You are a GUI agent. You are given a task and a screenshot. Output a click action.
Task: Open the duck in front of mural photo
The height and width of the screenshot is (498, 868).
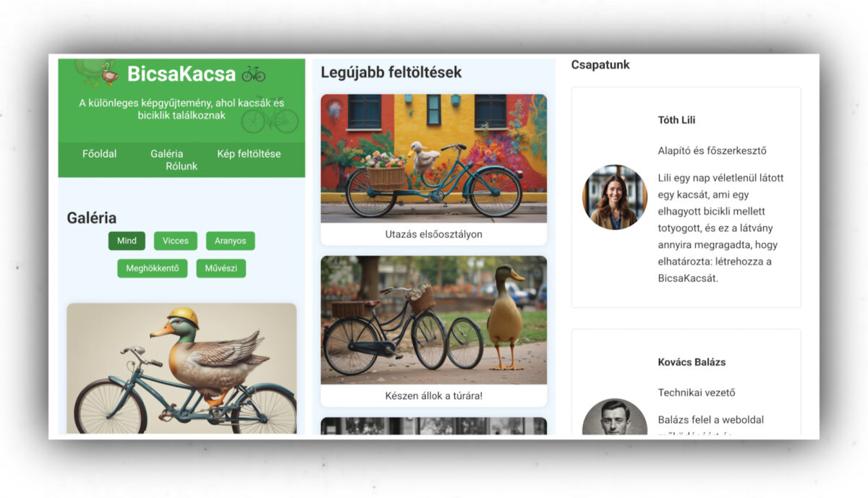pyautogui.click(x=433, y=158)
